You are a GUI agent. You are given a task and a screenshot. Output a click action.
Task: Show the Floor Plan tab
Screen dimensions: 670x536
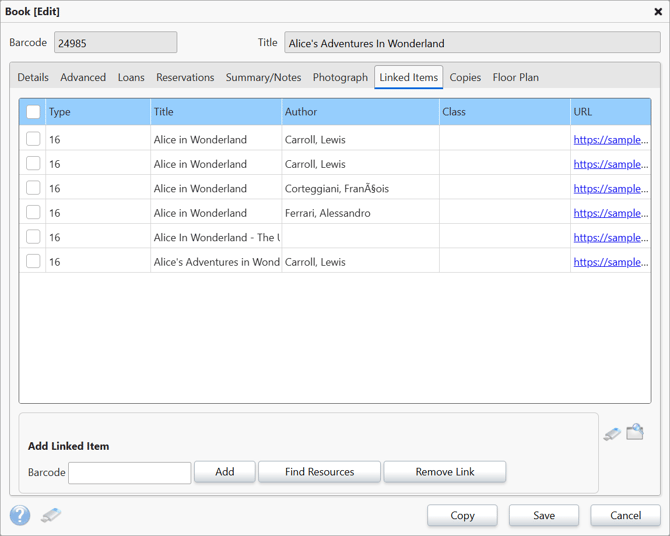click(515, 77)
